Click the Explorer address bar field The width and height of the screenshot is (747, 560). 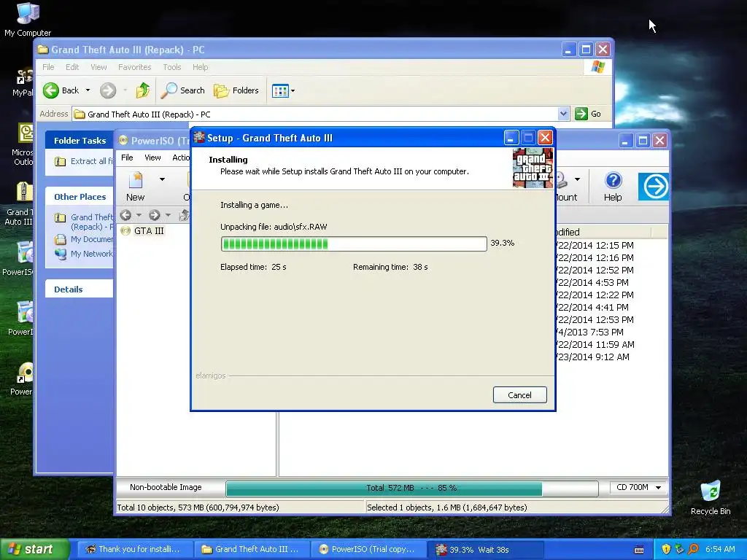[x=314, y=114]
